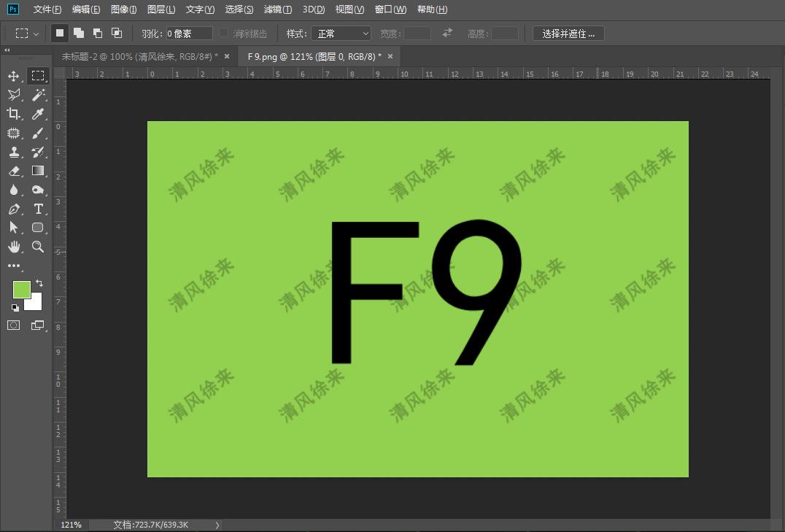
Task: Select the Zoom magnifier tool
Action: (x=38, y=247)
